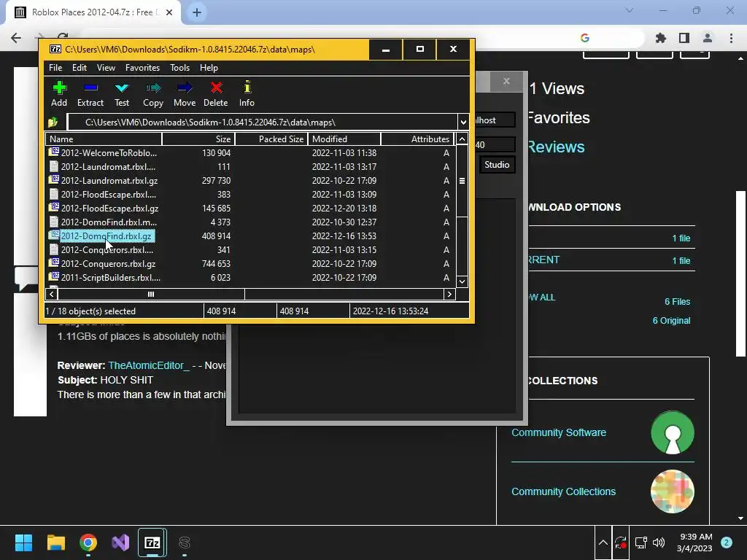Click the 1 file link in the TORRENT row

[x=681, y=260]
